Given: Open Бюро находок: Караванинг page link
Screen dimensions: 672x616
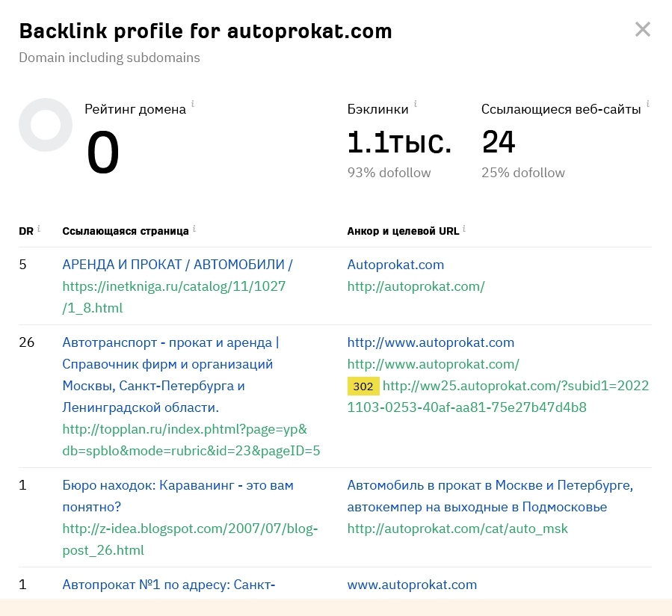Looking at the screenshot, I should pos(178,496).
